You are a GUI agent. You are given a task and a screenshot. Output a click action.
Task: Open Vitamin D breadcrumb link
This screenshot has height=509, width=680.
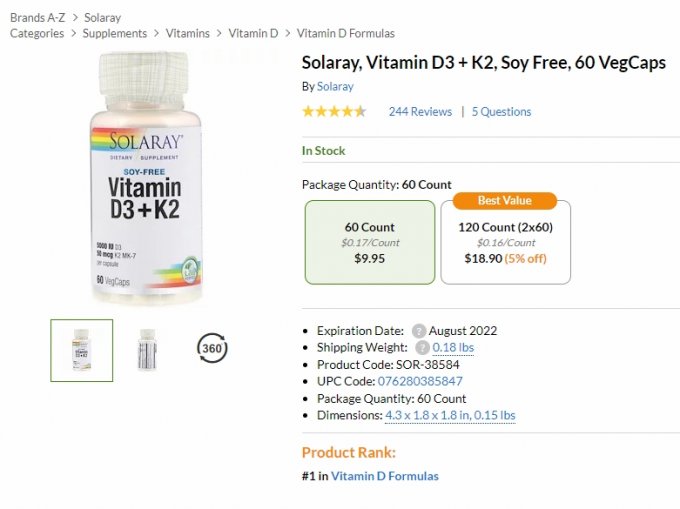point(253,34)
